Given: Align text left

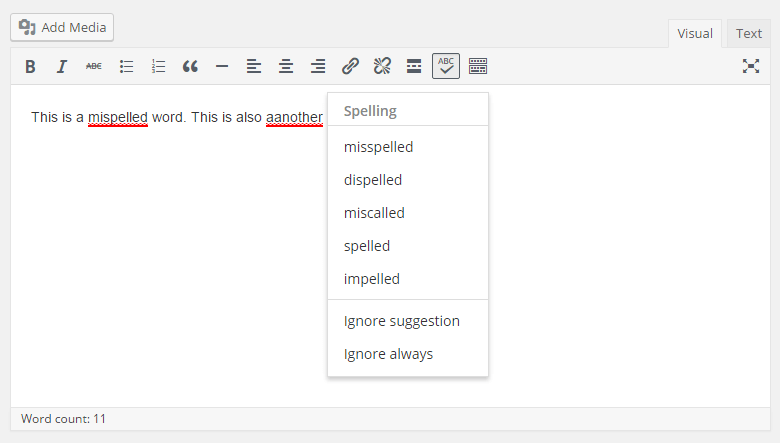Looking at the screenshot, I should [254, 66].
